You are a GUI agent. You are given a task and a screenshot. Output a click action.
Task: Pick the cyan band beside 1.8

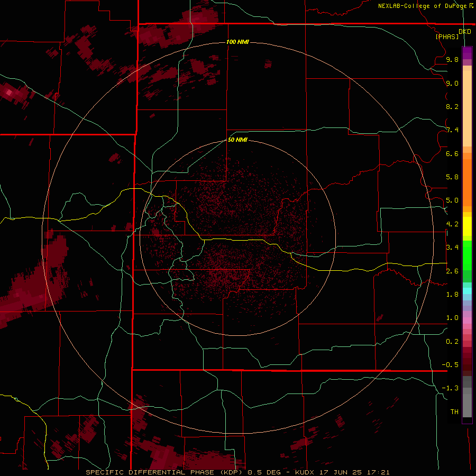[467, 291]
